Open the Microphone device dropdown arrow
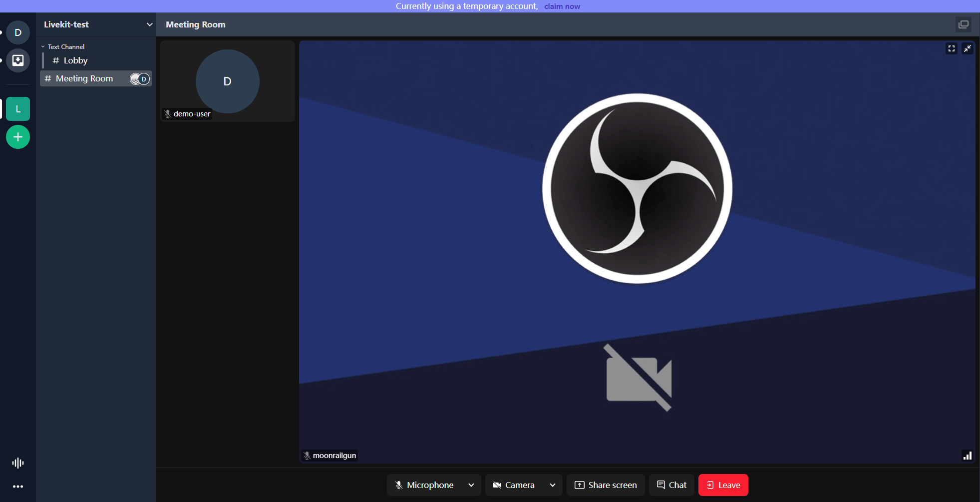The image size is (980, 502). point(471,485)
